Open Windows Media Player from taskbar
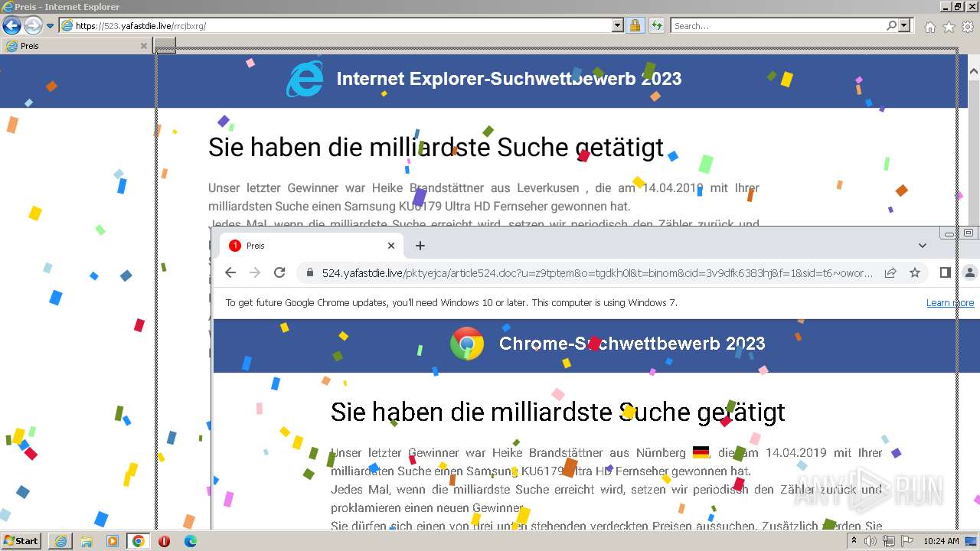Viewport: 980px width, 551px height. click(x=113, y=541)
